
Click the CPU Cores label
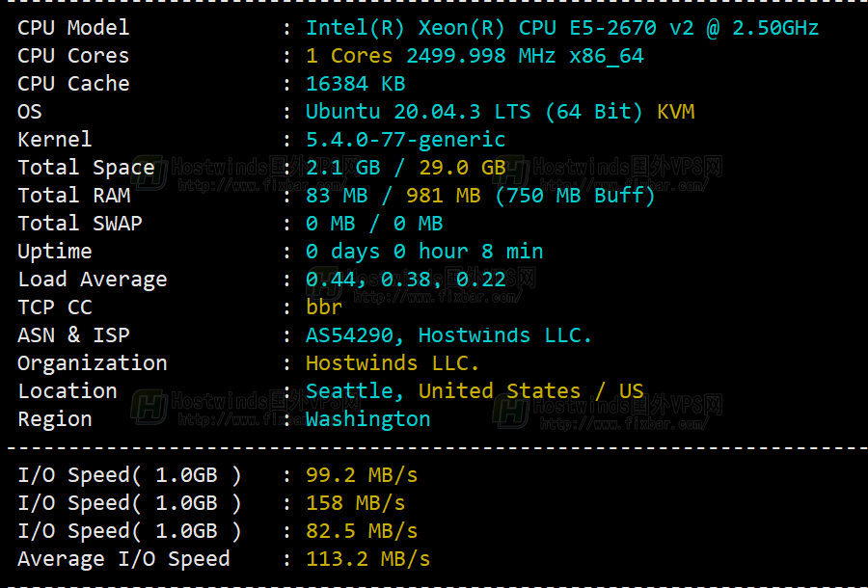coord(73,56)
